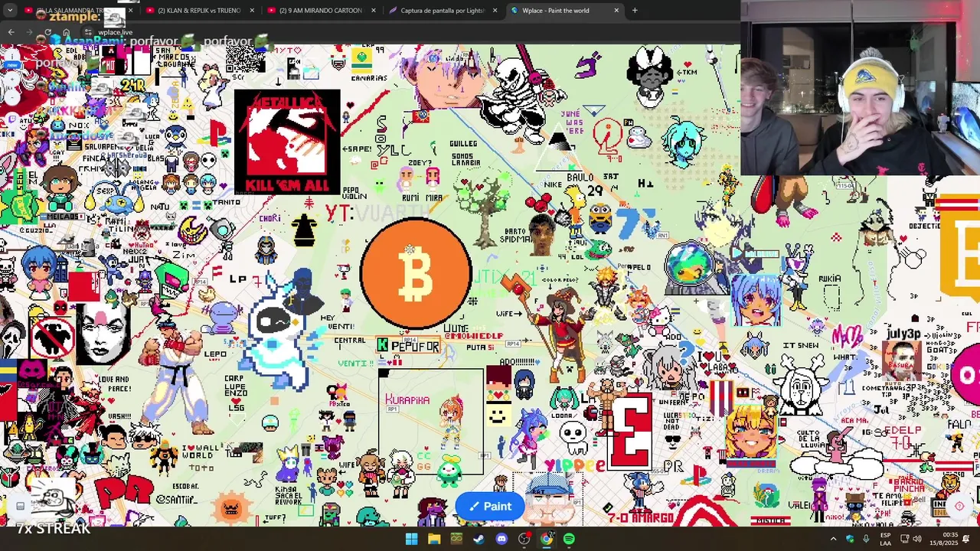Close the KLAN & REPLIK vs TRUENO tab
The width and height of the screenshot is (980, 551).
point(252,11)
